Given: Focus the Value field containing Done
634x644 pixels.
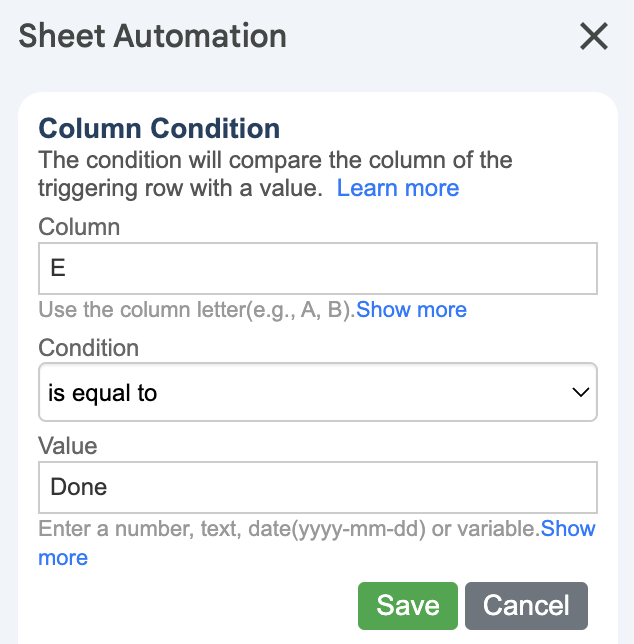Looking at the screenshot, I should pos(317,487).
